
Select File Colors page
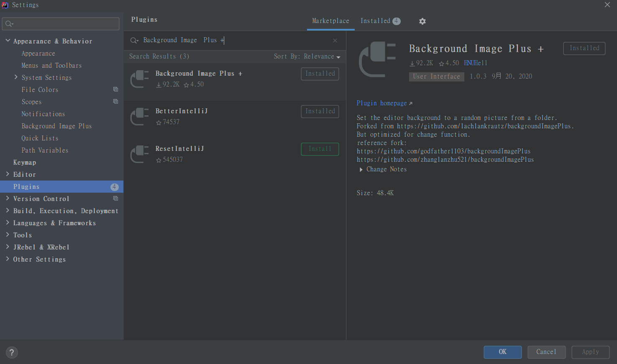coord(40,90)
